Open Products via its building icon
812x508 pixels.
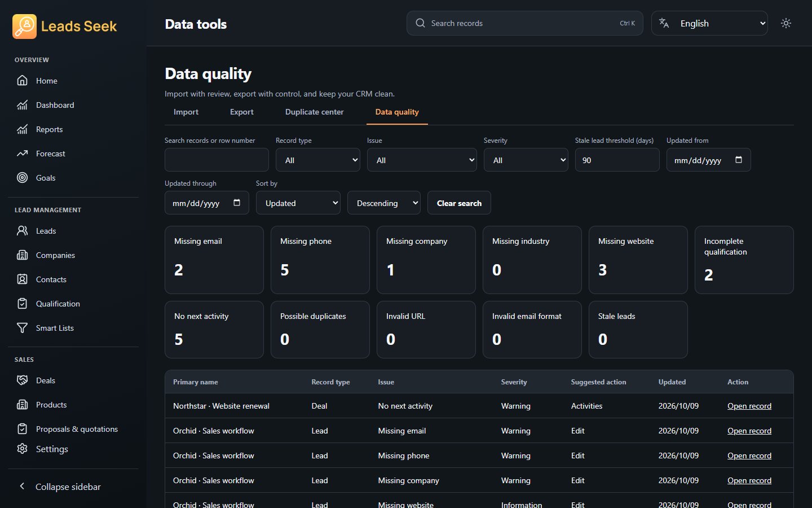tap(22, 405)
